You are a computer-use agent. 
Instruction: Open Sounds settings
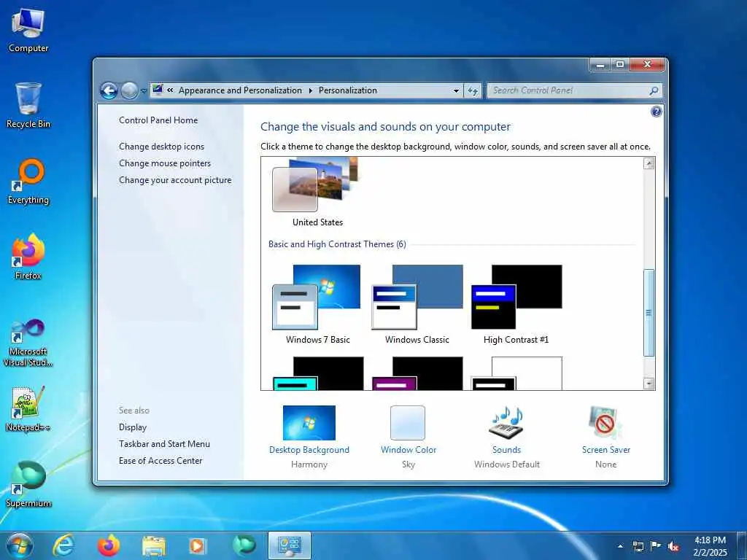[507, 437]
